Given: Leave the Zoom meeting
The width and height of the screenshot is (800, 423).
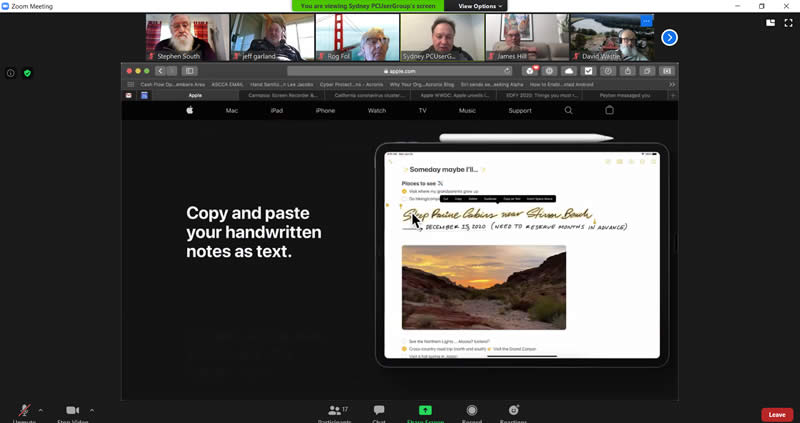Looking at the screenshot, I should 777,415.
